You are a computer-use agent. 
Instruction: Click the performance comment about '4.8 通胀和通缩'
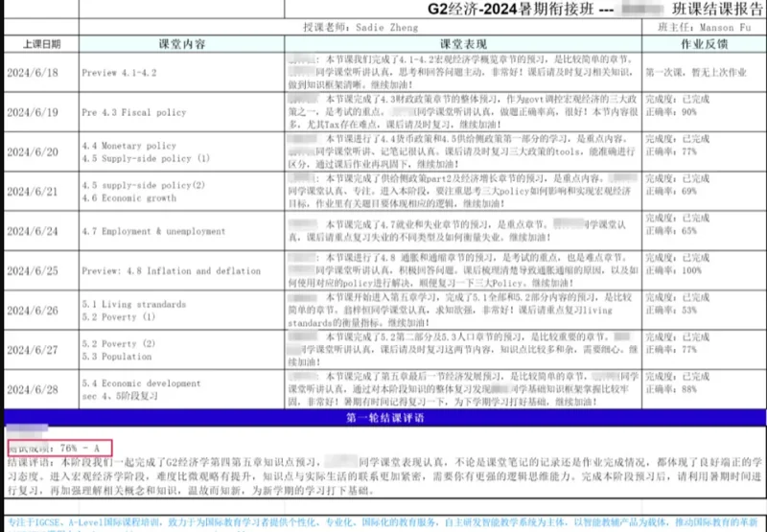[463, 270]
